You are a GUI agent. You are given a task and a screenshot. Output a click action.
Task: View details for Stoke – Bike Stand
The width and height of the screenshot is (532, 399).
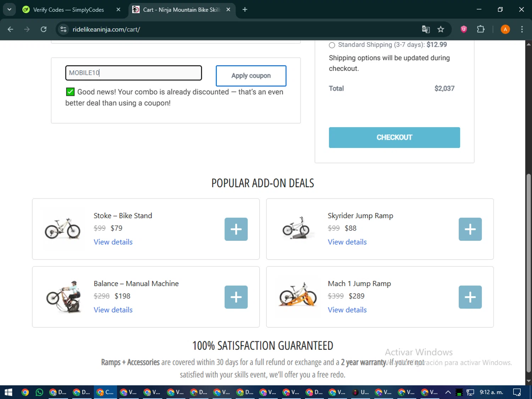pyautogui.click(x=113, y=242)
